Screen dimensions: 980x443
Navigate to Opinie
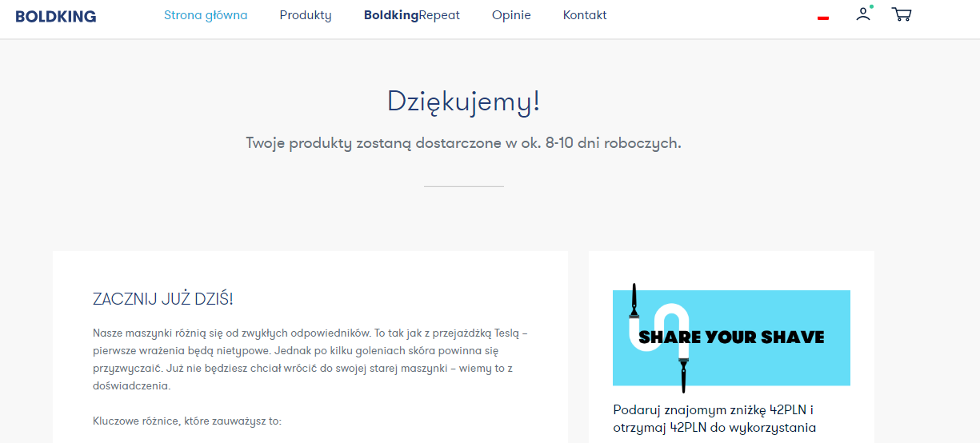click(511, 15)
